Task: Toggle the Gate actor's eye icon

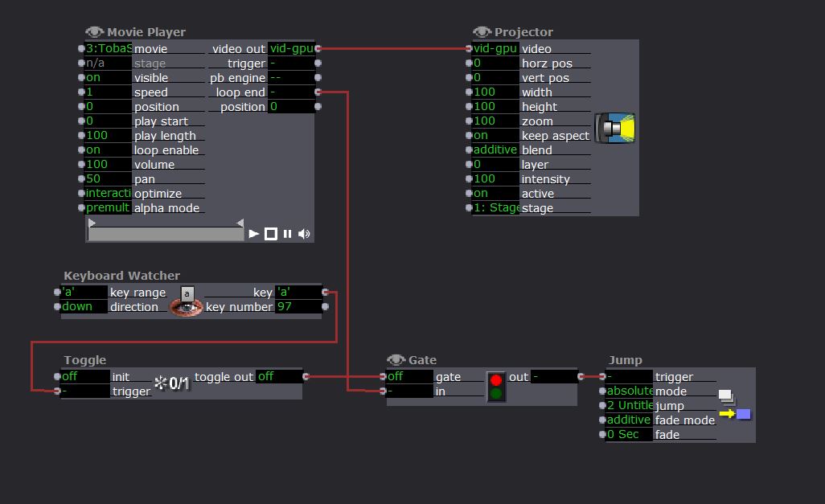Action: point(396,360)
